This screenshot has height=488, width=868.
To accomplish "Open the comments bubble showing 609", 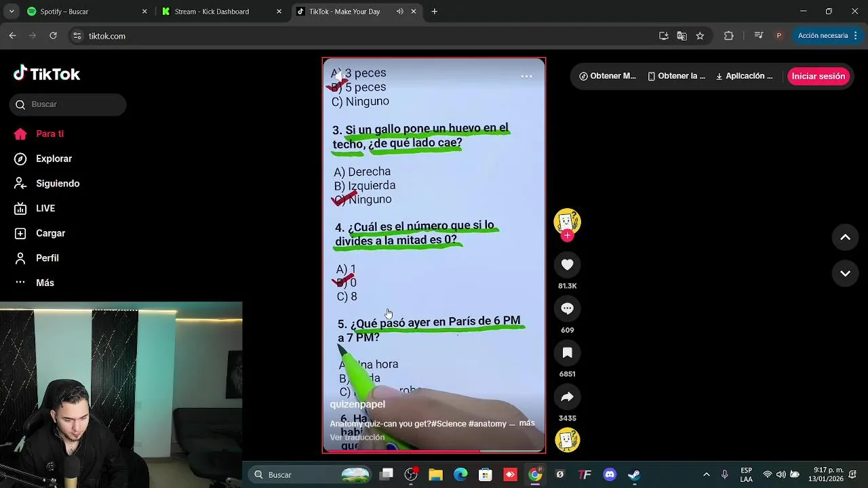I will click(568, 309).
